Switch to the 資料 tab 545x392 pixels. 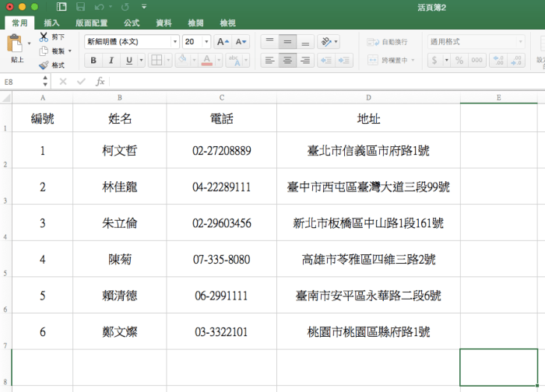pos(163,23)
